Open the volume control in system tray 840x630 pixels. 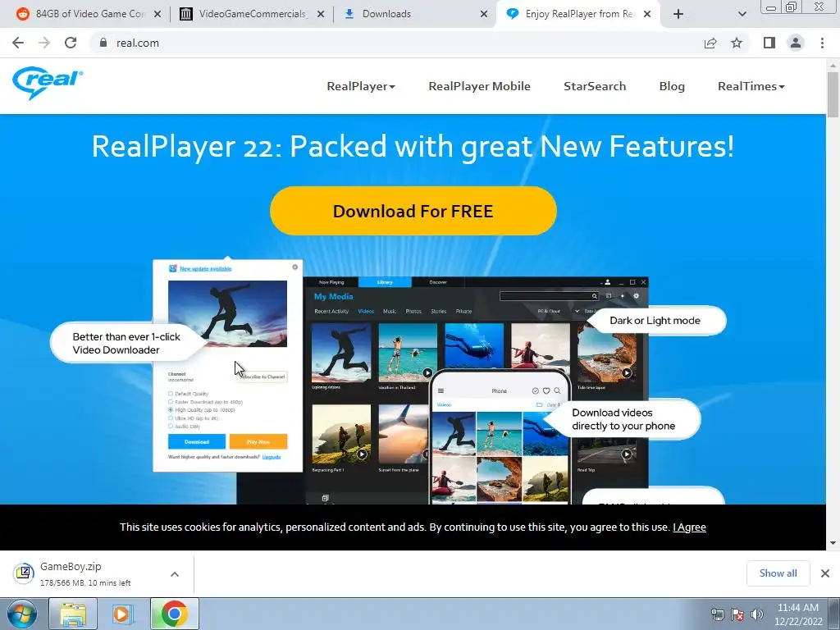(756, 614)
